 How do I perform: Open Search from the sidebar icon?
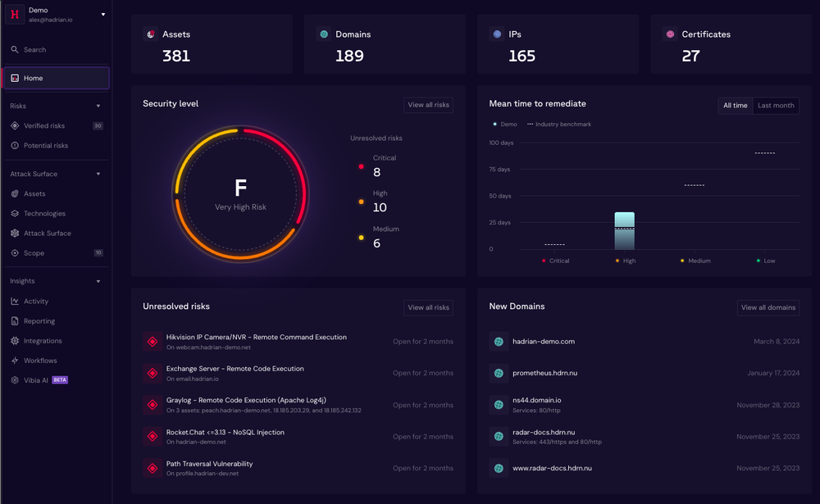pos(14,49)
